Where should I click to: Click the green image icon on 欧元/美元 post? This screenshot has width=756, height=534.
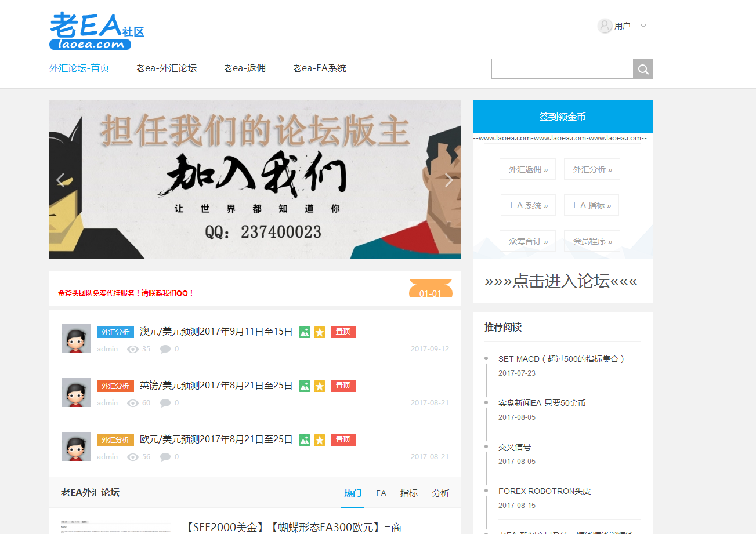[305, 440]
